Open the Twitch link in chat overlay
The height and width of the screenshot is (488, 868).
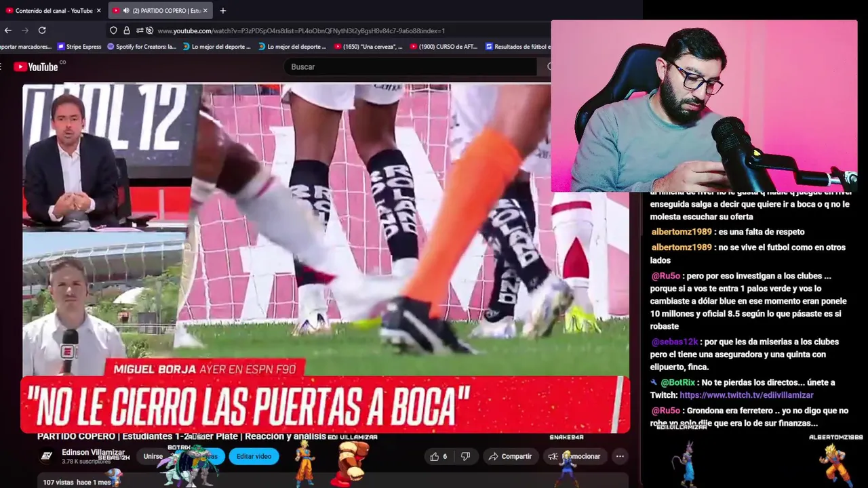746,395
